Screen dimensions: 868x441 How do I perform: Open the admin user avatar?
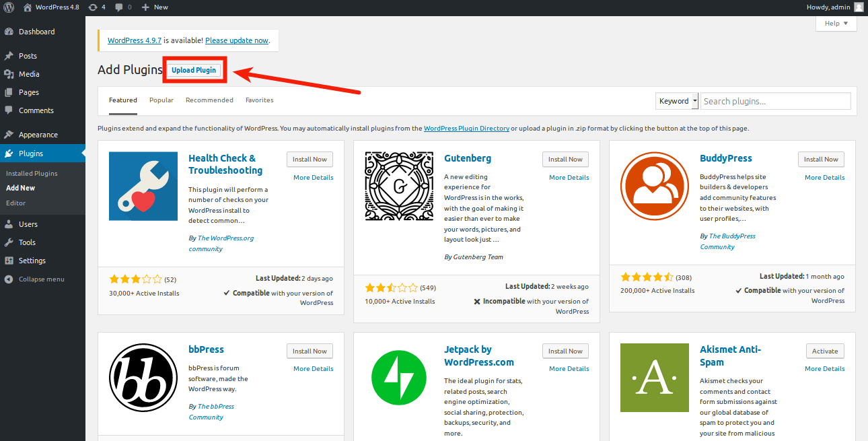coord(859,7)
